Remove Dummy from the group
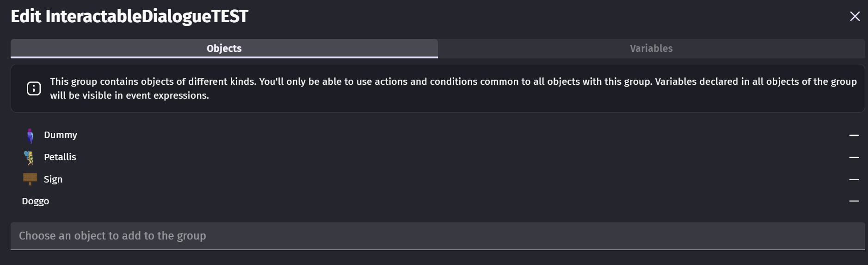This screenshot has height=265, width=868. (854, 135)
